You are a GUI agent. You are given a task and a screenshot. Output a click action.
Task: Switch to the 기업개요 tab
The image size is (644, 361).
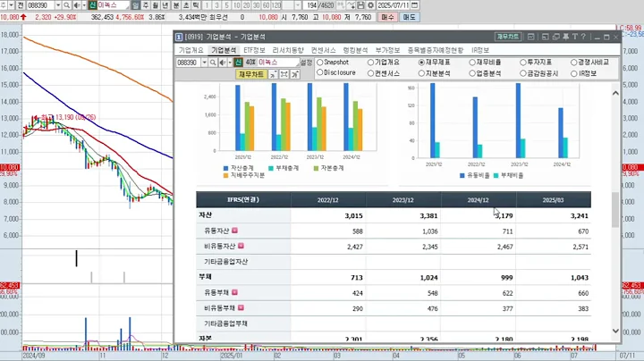tap(191, 50)
